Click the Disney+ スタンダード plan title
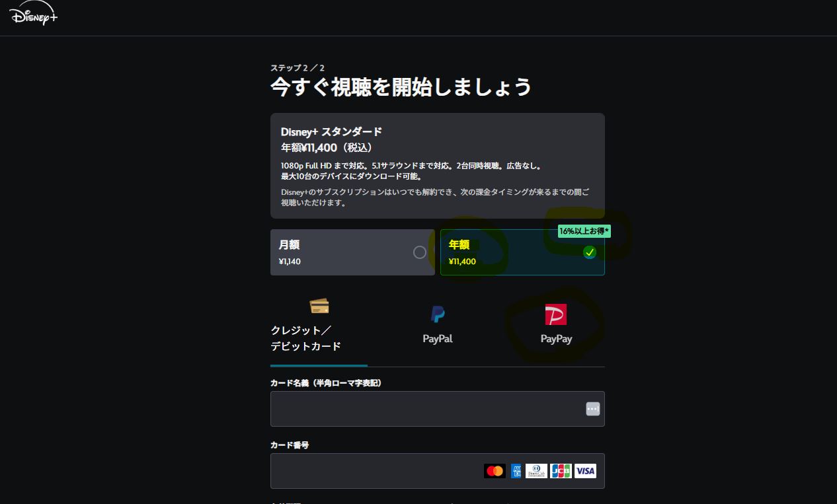This screenshot has height=504, width=837. pyautogui.click(x=331, y=131)
